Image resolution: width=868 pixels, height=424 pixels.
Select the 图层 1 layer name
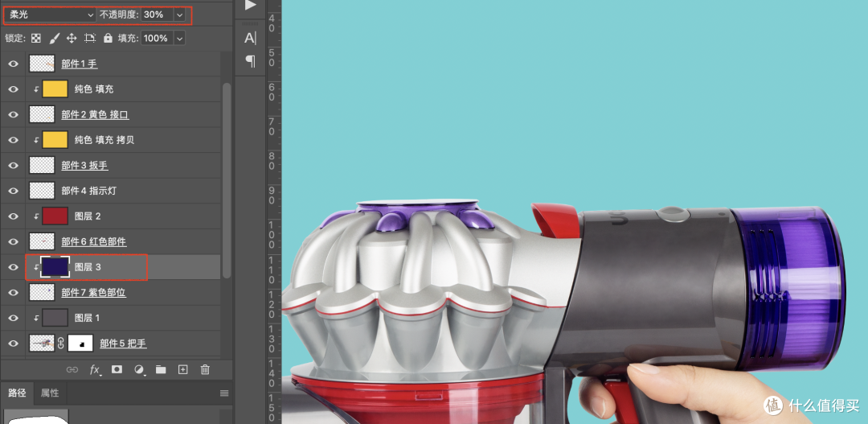point(88,318)
